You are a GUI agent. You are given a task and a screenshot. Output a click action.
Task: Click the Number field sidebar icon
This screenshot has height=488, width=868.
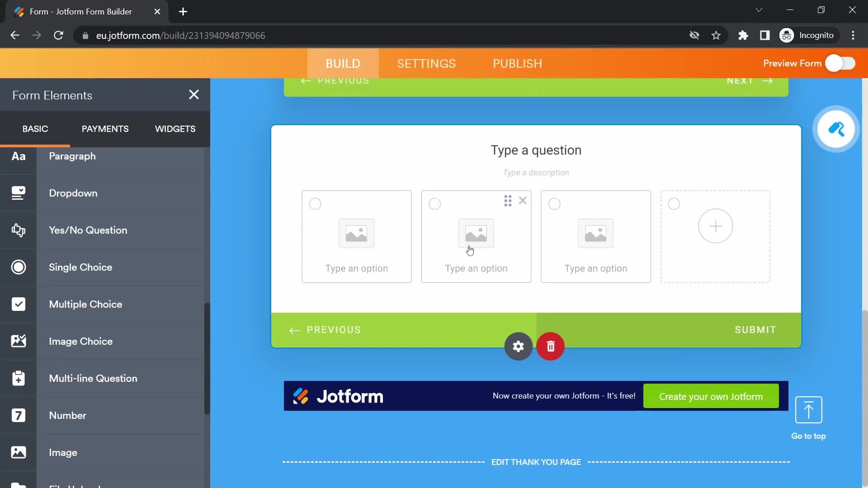[18, 415]
